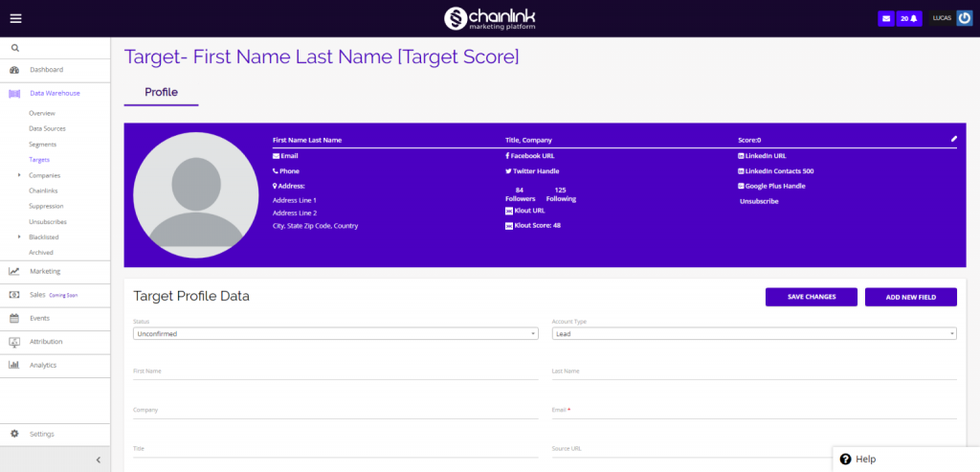Click the Unsubscribe link on profile card
The width and height of the screenshot is (980, 472).
(759, 201)
